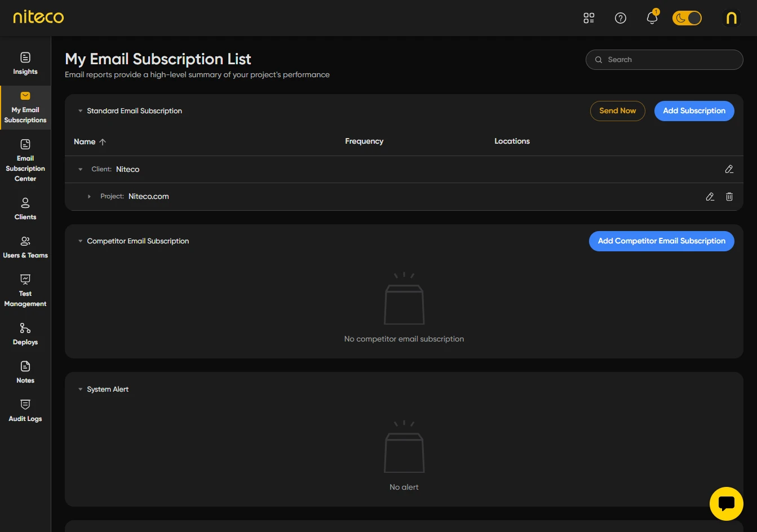
Task: Click the No competitor email subscription text
Action: coord(404,339)
